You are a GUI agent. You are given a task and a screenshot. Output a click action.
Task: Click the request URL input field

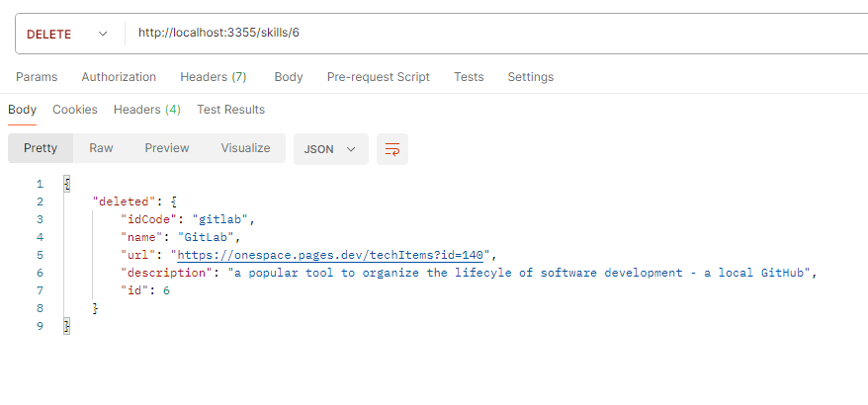tap(494, 34)
